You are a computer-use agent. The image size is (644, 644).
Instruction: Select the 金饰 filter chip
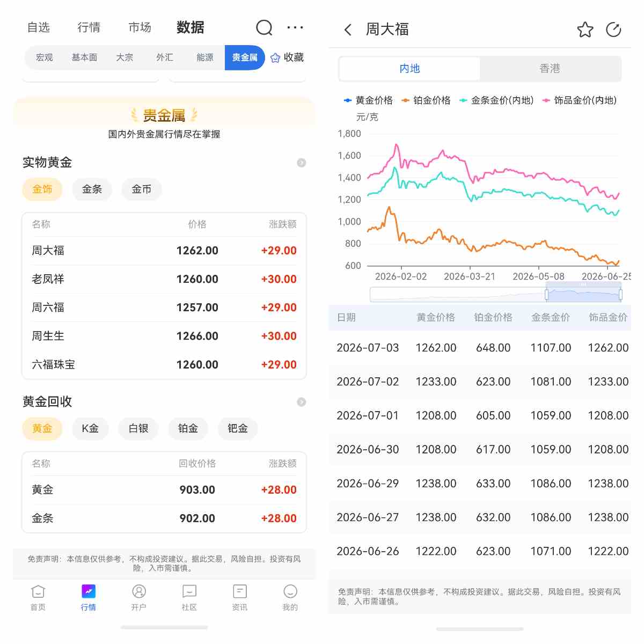click(x=42, y=189)
